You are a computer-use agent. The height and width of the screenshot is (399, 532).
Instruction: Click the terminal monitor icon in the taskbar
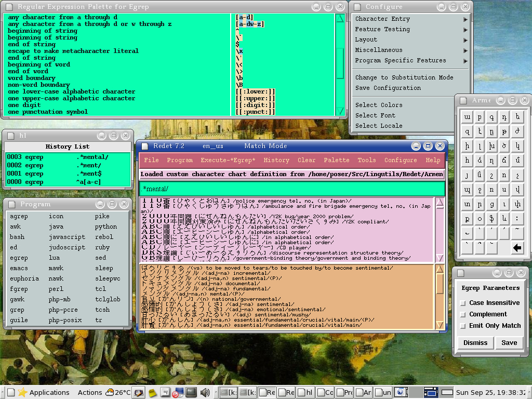pyautogui.click(x=191, y=392)
